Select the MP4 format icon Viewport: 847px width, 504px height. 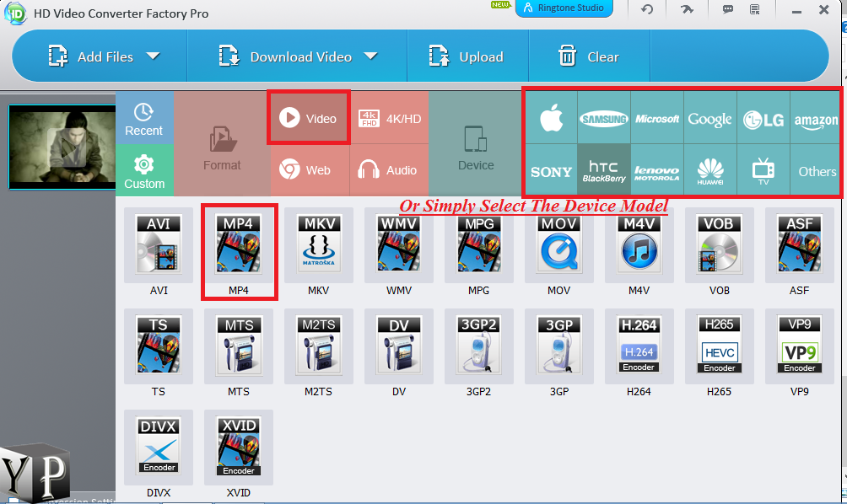tap(239, 245)
